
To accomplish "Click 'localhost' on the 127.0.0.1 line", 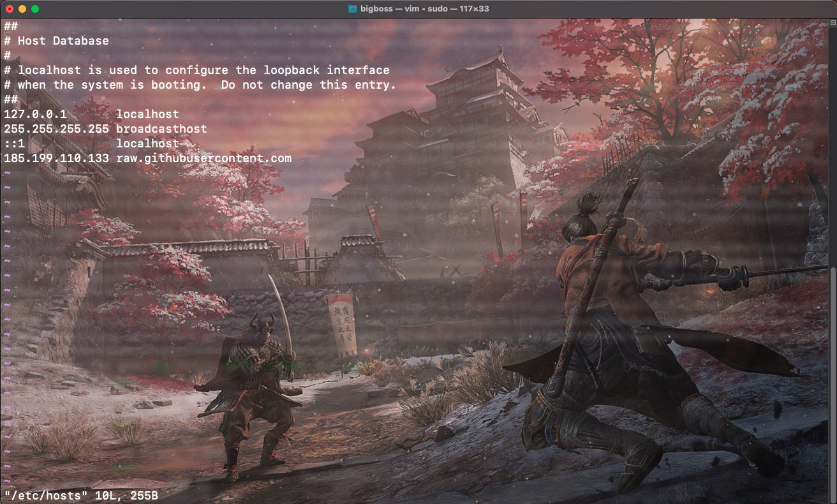I will pyautogui.click(x=147, y=114).
